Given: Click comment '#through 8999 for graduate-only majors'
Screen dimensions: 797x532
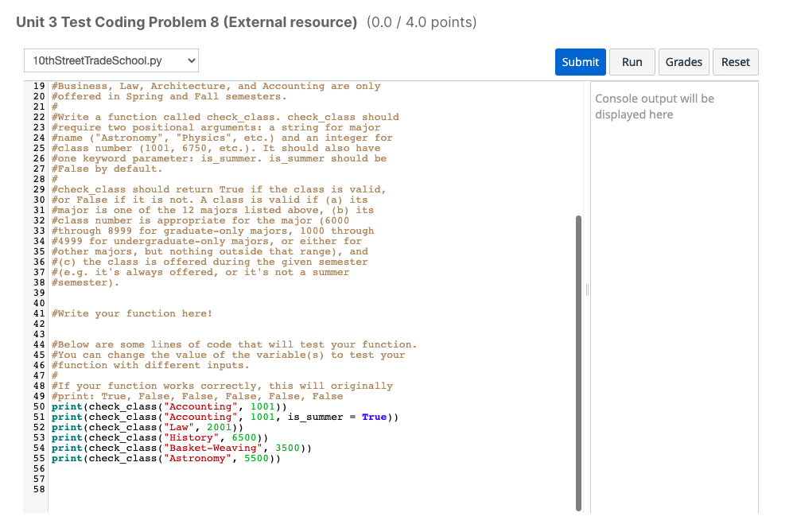Looking at the screenshot, I should coord(212,231).
